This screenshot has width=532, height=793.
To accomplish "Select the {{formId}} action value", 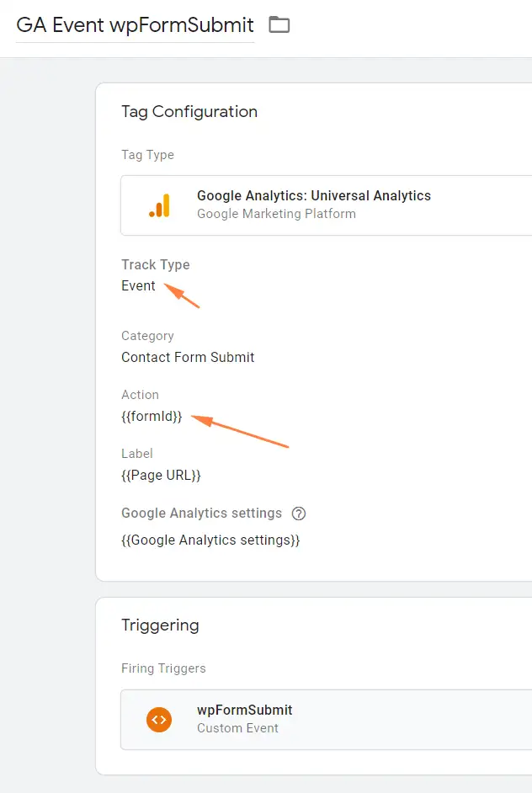I will (x=152, y=416).
